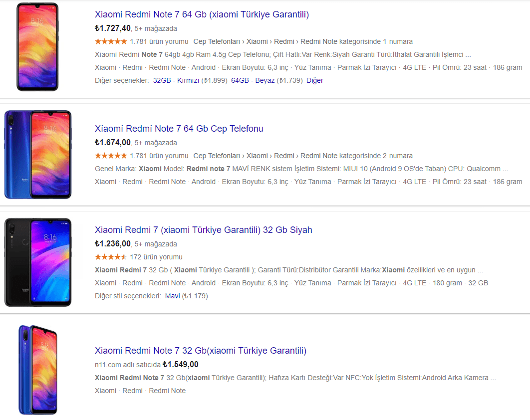The width and height of the screenshot is (530, 420).
Task: Click 'kategorisinde 1 numara' breadcrumb text
Action: (376, 41)
